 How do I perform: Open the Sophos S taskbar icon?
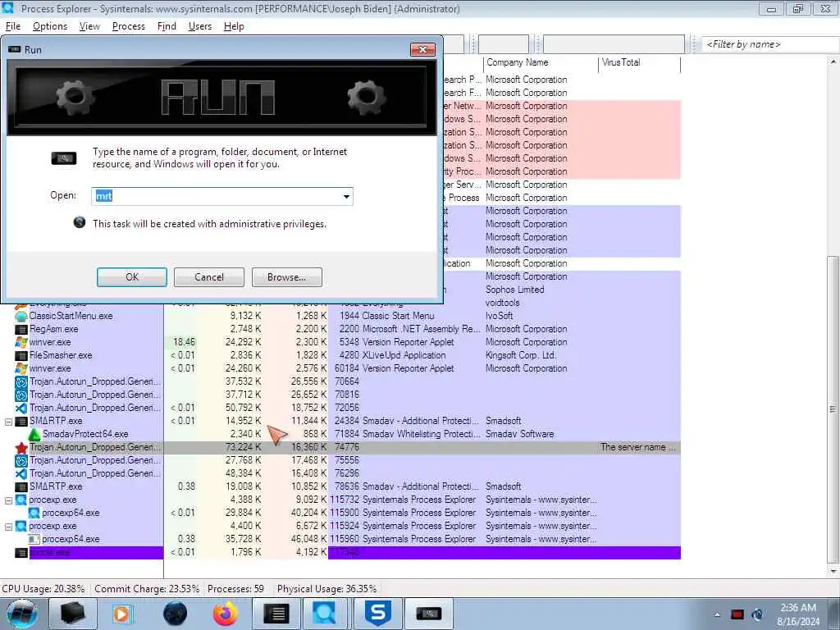point(379,614)
